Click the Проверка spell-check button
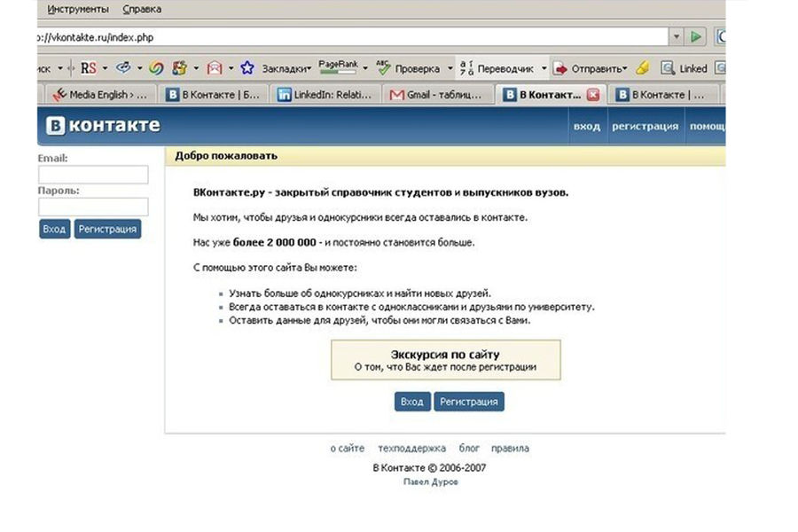 click(x=408, y=68)
